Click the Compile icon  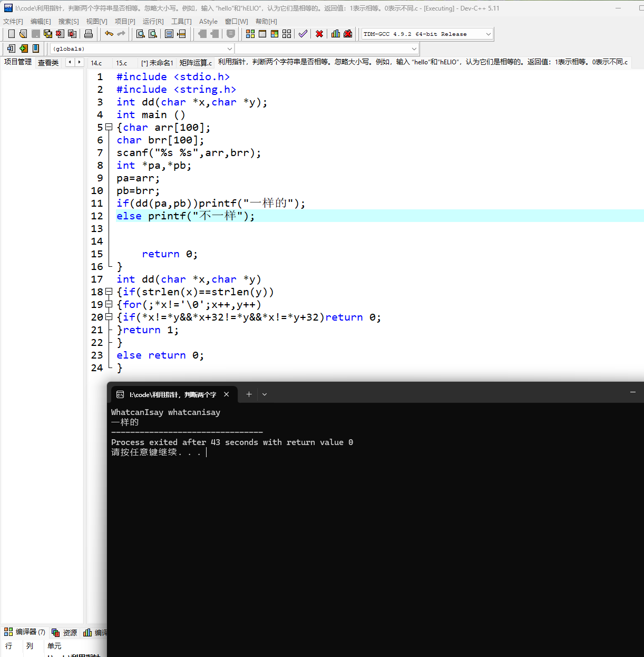pos(250,34)
